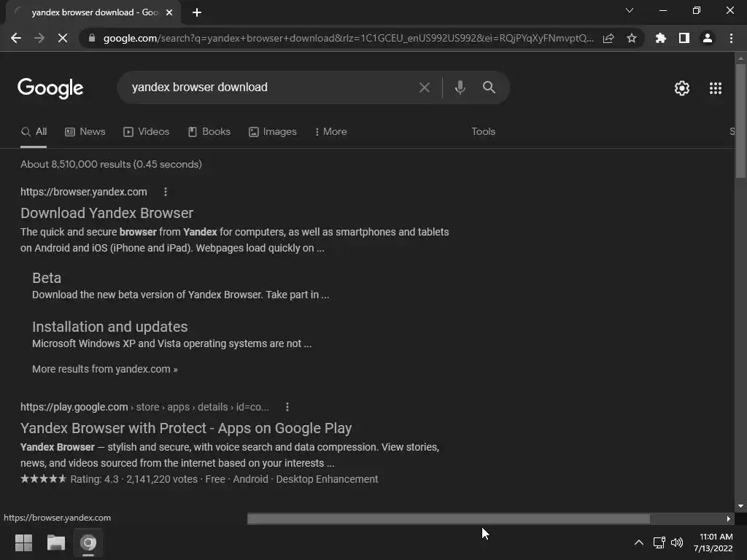Click the Google logo
The height and width of the screenshot is (560, 747).
click(50, 87)
